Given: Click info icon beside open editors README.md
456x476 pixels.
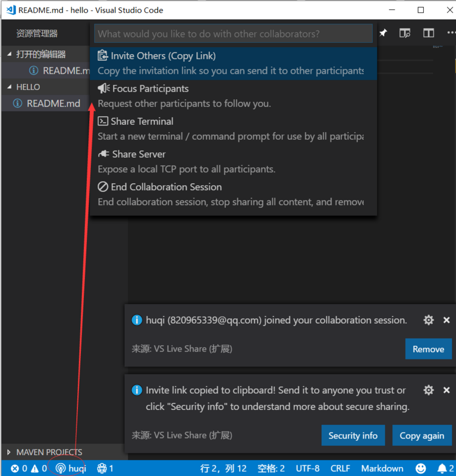Looking at the screenshot, I should [34, 71].
